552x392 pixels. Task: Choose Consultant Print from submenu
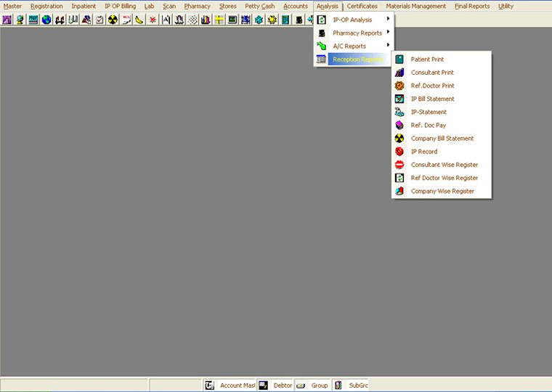point(441,73)
